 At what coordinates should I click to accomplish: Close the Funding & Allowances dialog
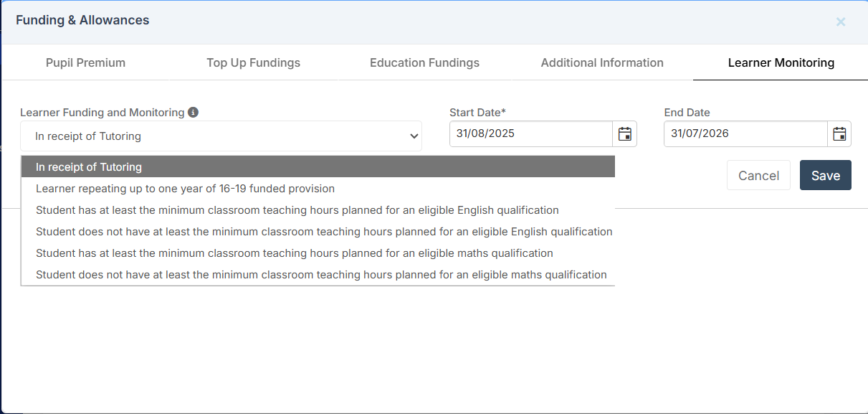pos(841,22)
